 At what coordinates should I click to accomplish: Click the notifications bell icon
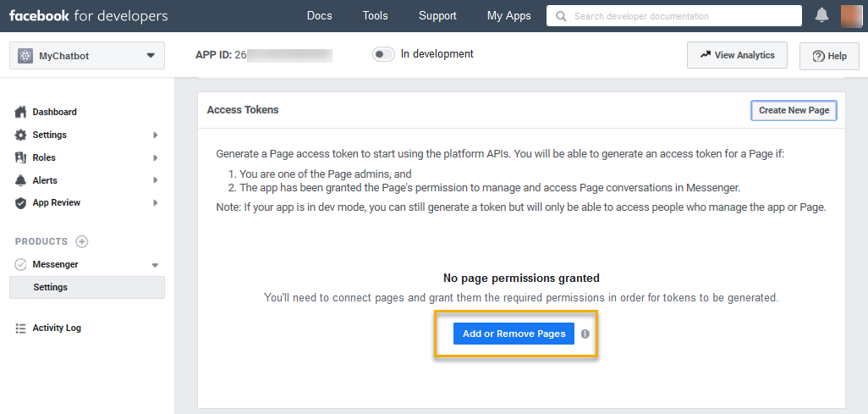point(822,15)
